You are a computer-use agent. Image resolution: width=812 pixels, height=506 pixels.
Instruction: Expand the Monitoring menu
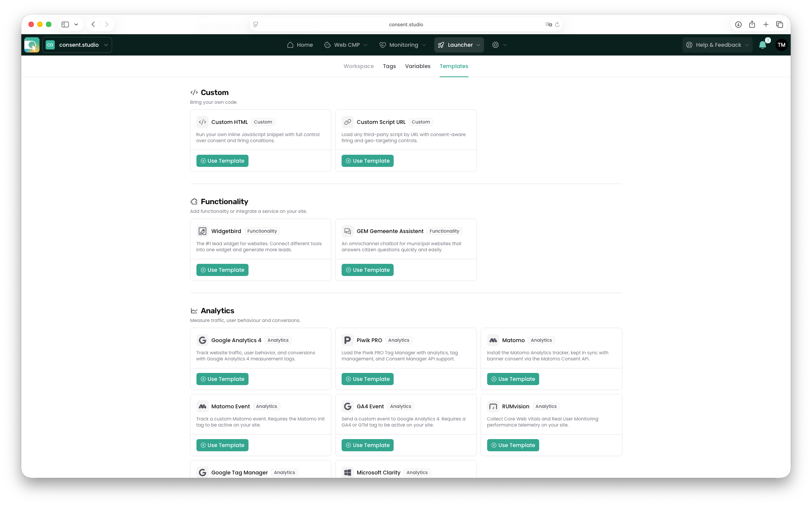(x=402, y=45)
